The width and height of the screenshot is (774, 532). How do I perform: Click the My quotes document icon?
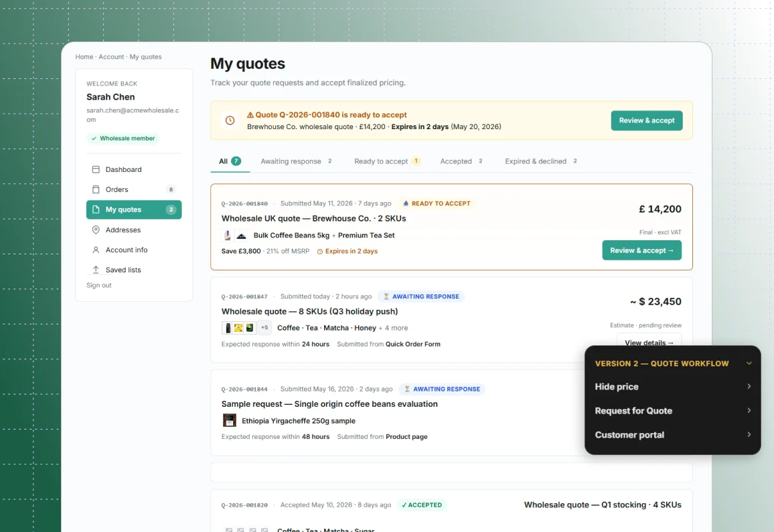coord(96,209)
